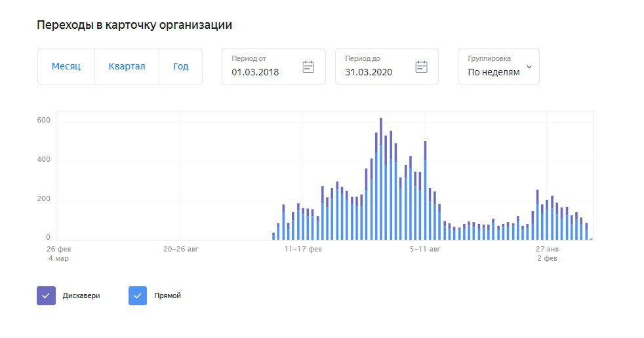The width and height of the screenshot is (644, 338).
Task: Click the Переходы в карточку организации heading
Action: tap(134, 25)
